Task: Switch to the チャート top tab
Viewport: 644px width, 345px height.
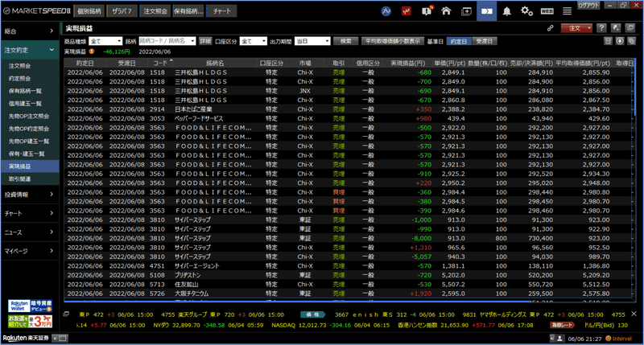Action: pyautogui.click(x=222, y=11)
